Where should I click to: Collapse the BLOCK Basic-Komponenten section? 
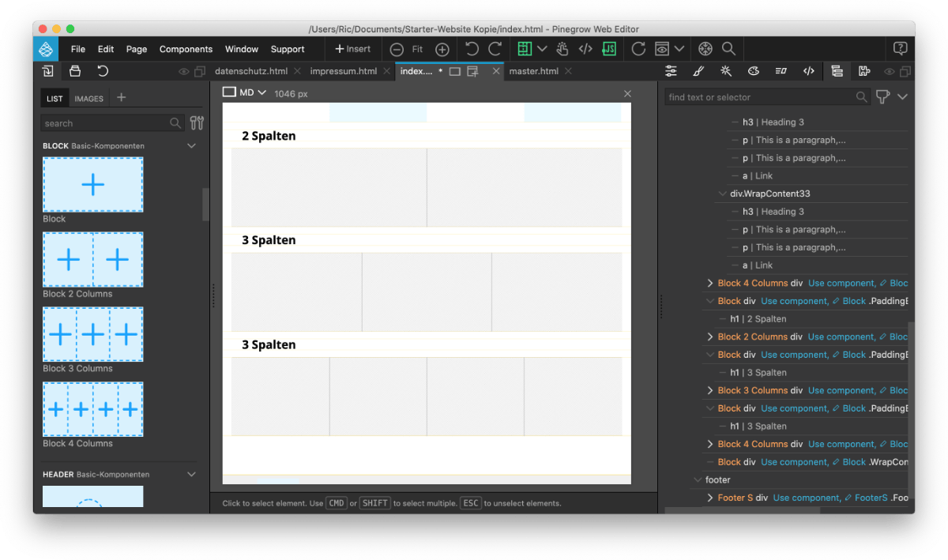191,146
